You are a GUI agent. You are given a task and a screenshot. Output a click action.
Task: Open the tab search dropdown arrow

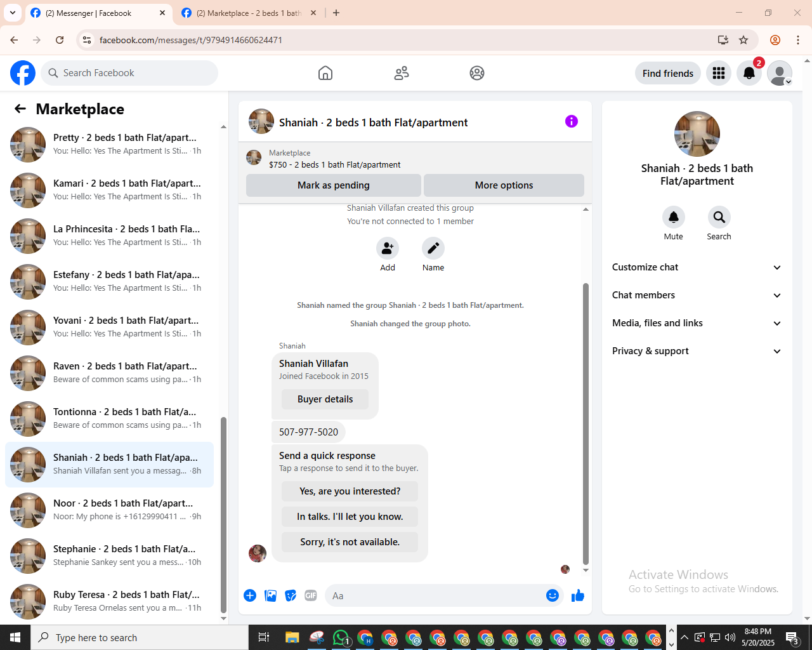(13, 13)
